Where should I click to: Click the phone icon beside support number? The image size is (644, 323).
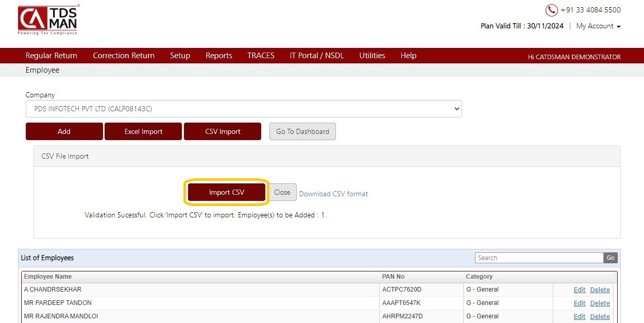(552, 10)
